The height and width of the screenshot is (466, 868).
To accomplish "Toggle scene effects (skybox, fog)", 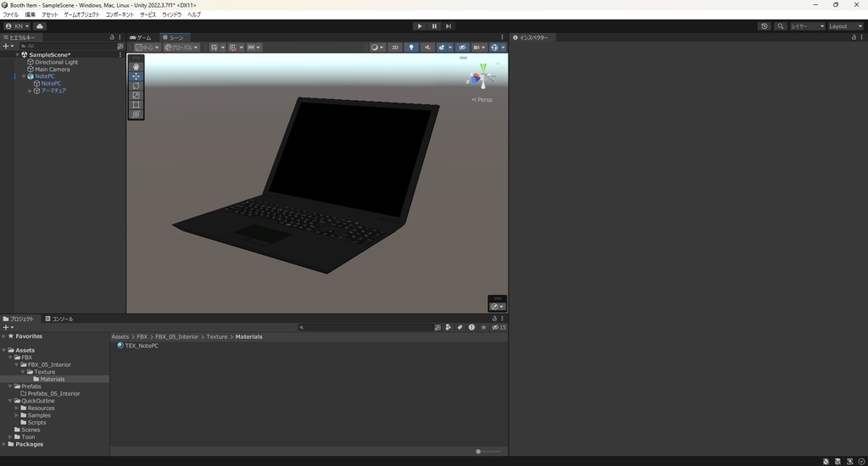I will click(441, 47).
